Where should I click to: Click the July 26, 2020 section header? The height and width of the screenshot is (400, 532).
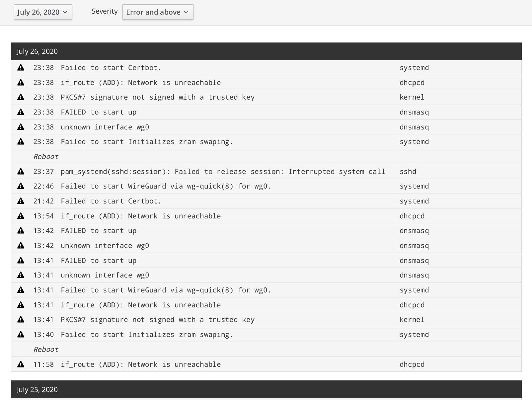(x=266, y=51)
